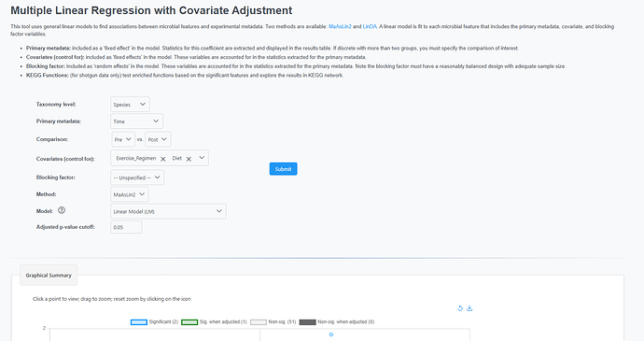644x341 pixels.
Task: Click the Blocking factor form label
Action: [x=55, y=178]
